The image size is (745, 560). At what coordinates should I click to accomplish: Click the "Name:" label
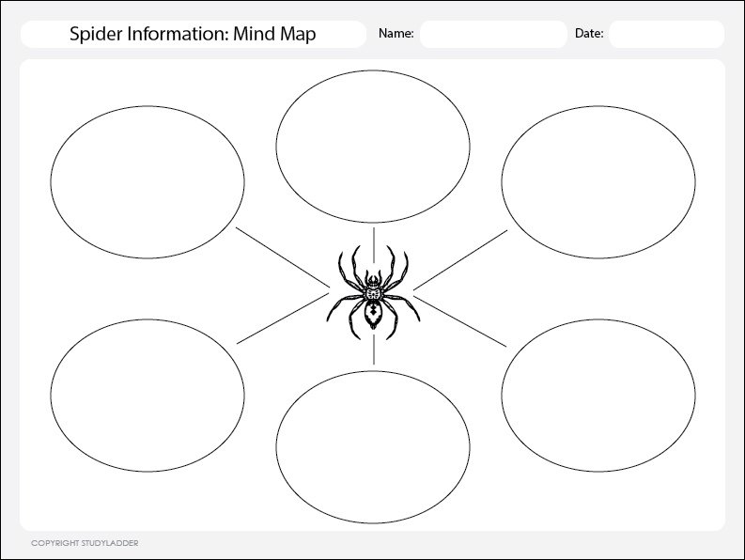pos(396,33)
